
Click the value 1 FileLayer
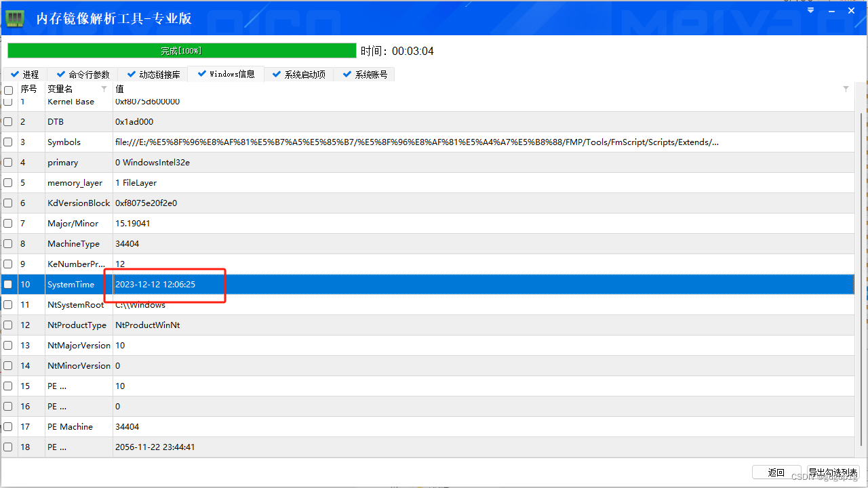pos(136,183)
